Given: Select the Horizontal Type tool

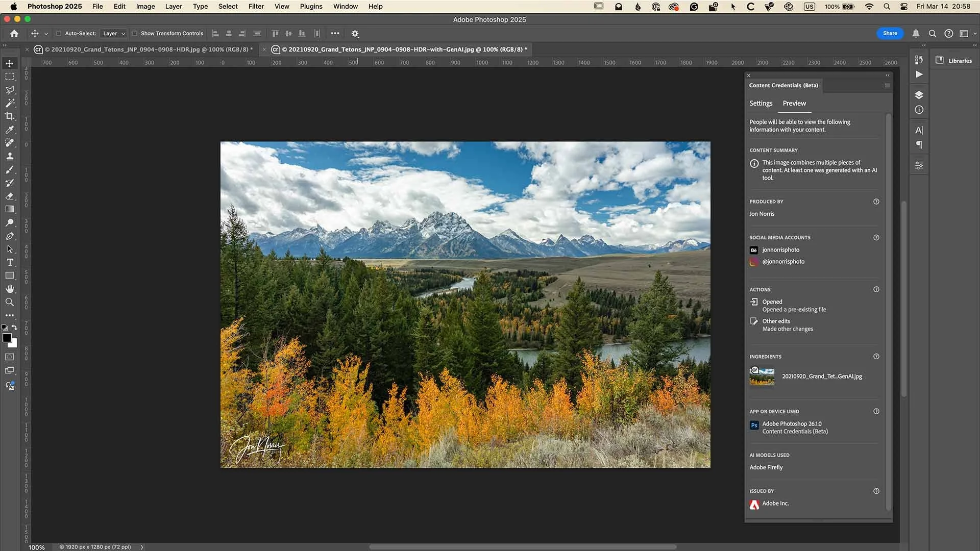Looking at the screenshot, I should tap(10, 262).
